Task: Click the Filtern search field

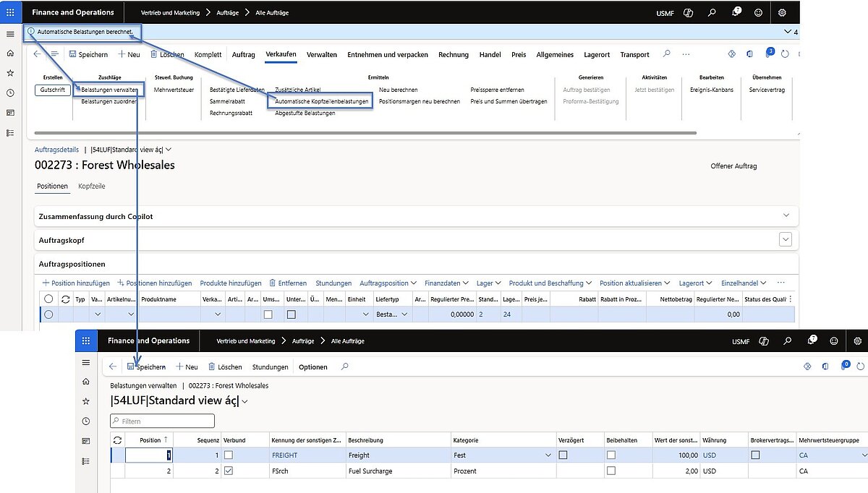Action: [x=163, y=421]
